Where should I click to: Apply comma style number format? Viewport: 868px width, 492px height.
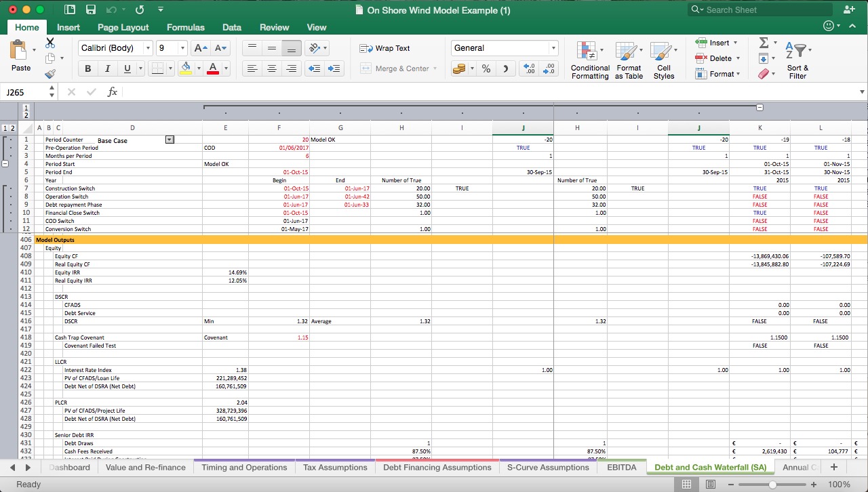pyautogui.click(x=505, y=68)
